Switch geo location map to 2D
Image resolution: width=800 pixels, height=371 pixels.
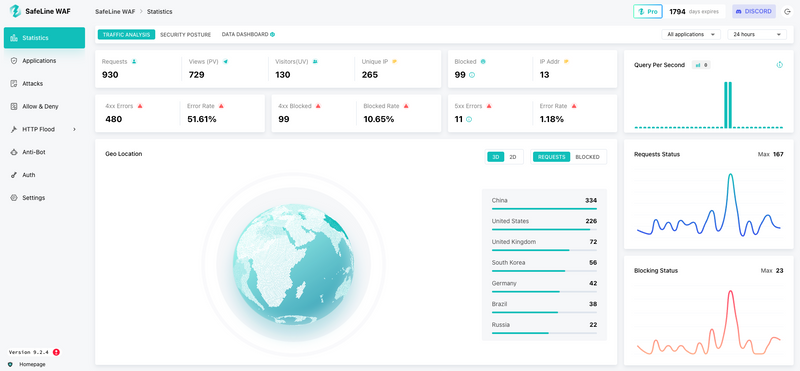point(513,157)
